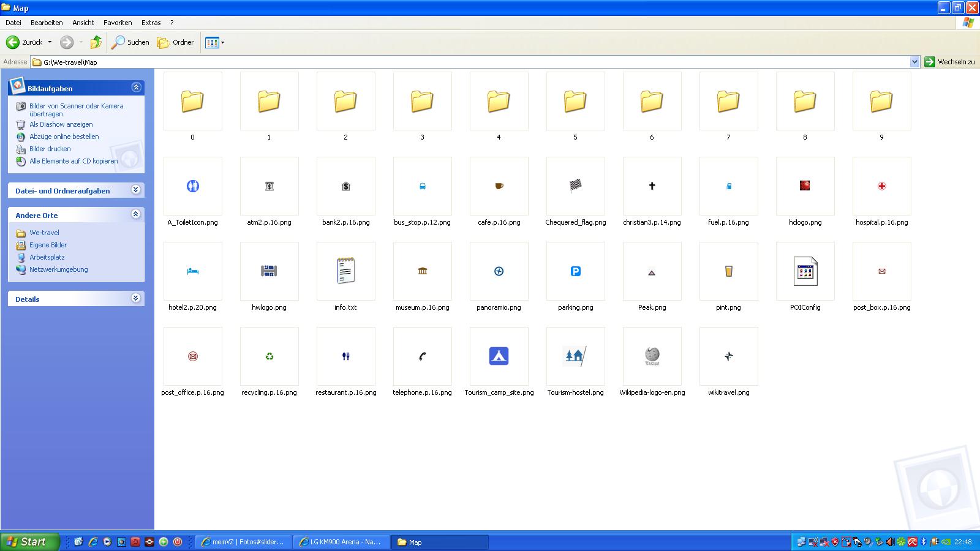Open the Windows Start menu
980x551 pixels.
tap(30, 542)
